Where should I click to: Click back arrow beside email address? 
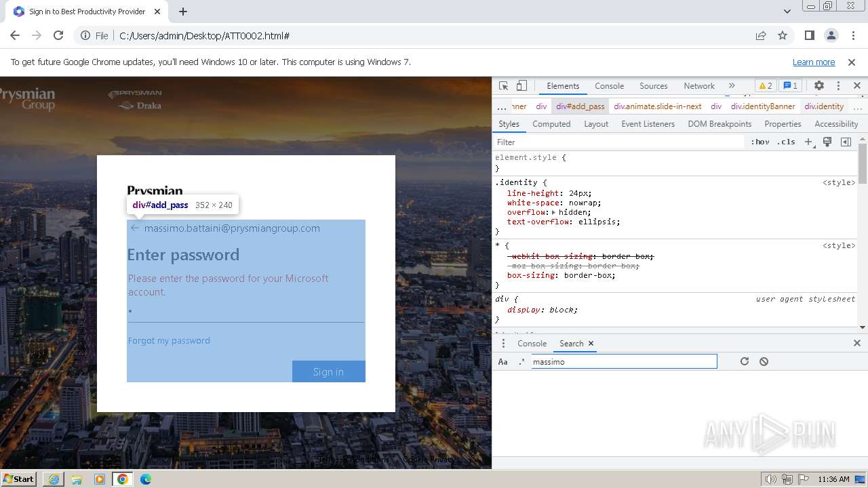point(135,228)
